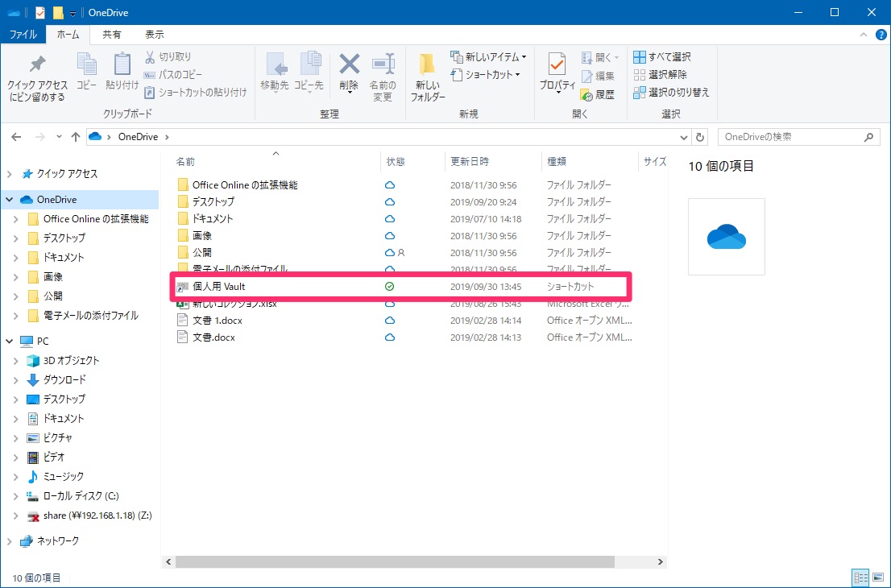Switch to the Home (ホーム) tab

[x=68, y=35]
